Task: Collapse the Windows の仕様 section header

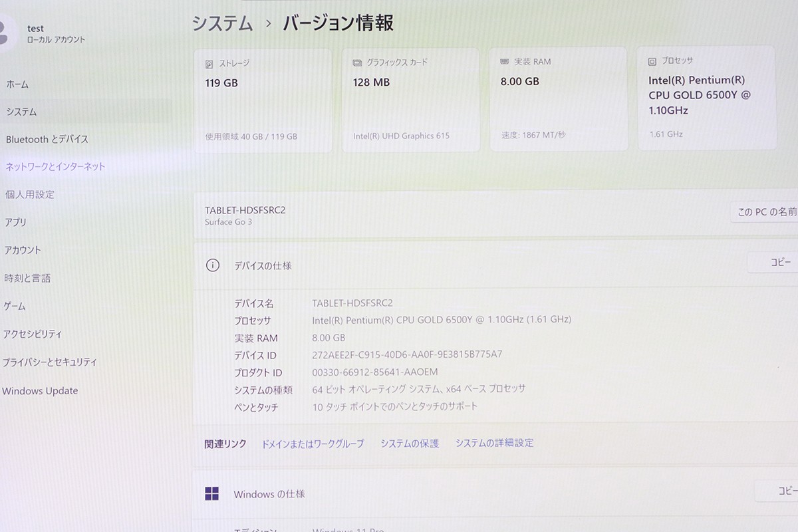Action: (495, 494)
